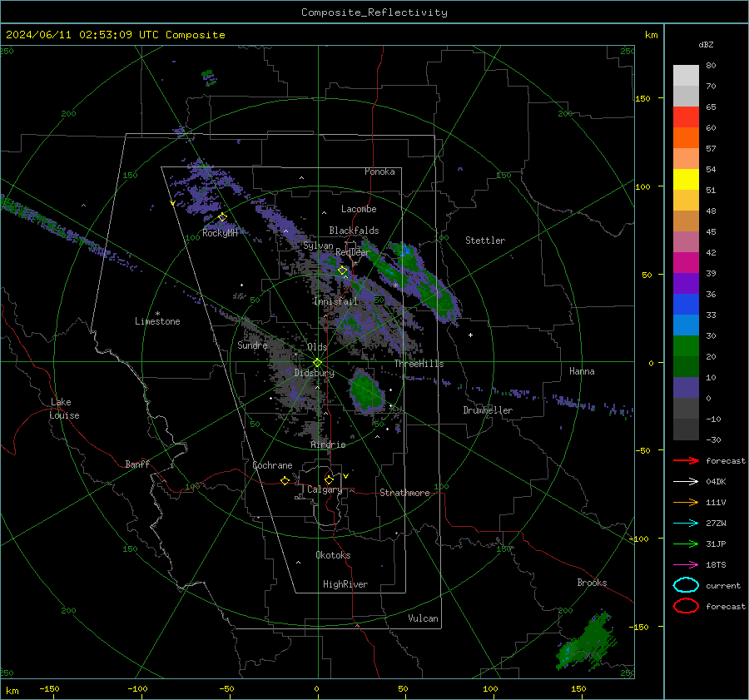The height and width of the screenshot is (700, 749).
Task: Click the white 04DK arrow legend icon
Action: (686, 482)
